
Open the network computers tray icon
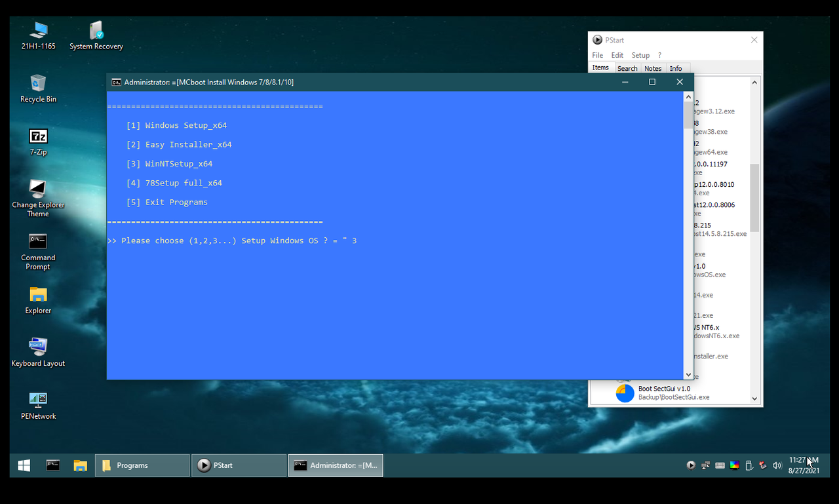pyautogui.click(x=705, y=465)
